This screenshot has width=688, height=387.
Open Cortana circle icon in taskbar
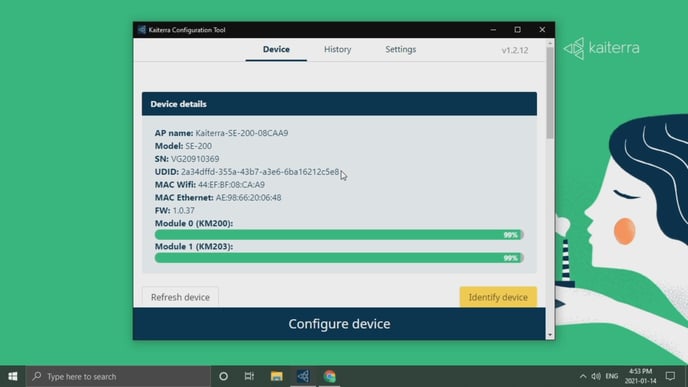pos(223,376)
